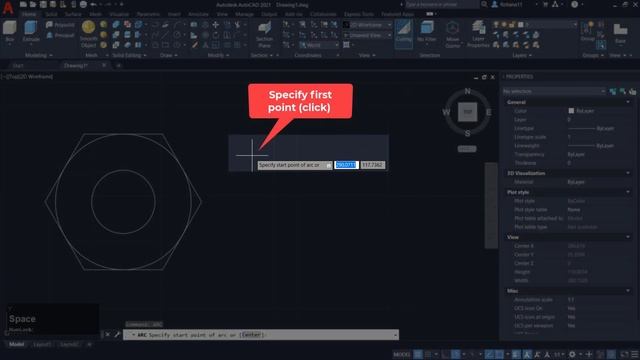
Task: Close the command line with X button
Action: pyautogui.click(x=108, y=335)
